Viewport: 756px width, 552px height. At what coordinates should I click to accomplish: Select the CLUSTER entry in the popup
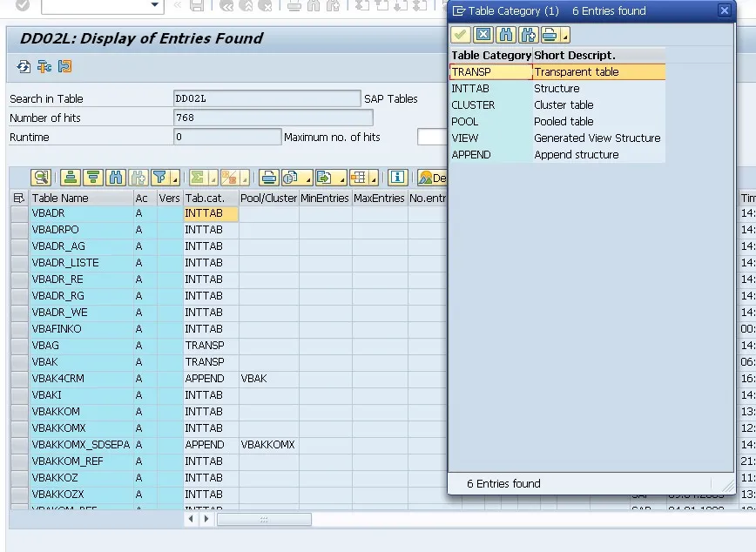557,105
